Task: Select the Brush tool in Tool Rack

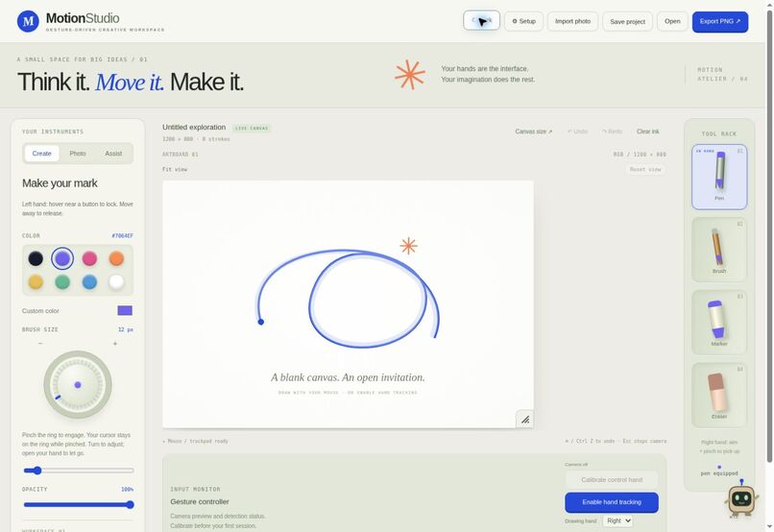Action: [x=719, y=250]
